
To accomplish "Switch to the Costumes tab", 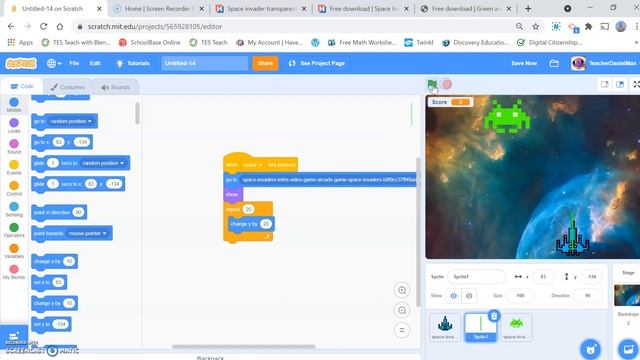I will [67, 87].
